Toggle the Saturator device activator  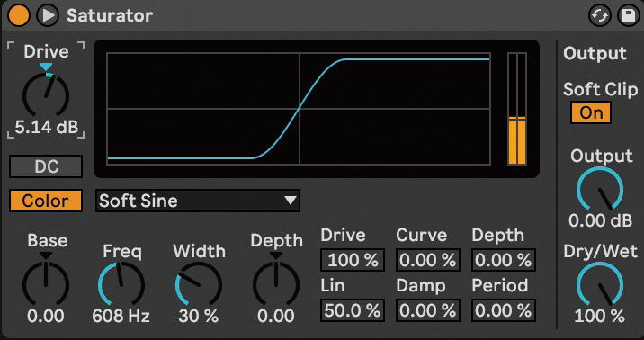(19, 15)
